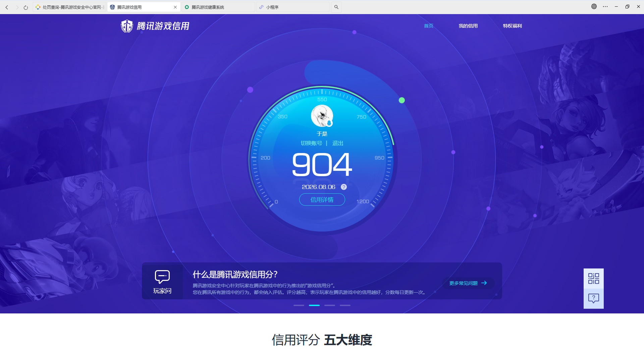
Task: Close the 腾讯游戏信用 tab
Action: [x=175, y=7]
